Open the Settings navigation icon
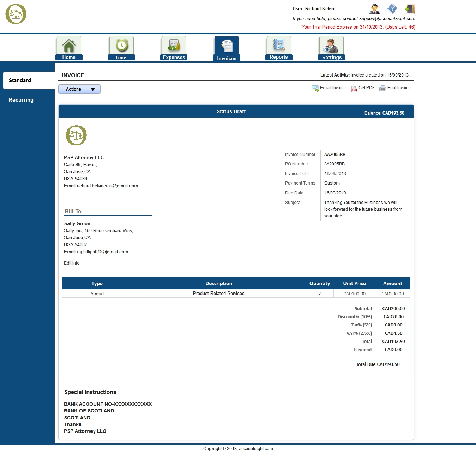Screen dimensions: 476x453 331,46
